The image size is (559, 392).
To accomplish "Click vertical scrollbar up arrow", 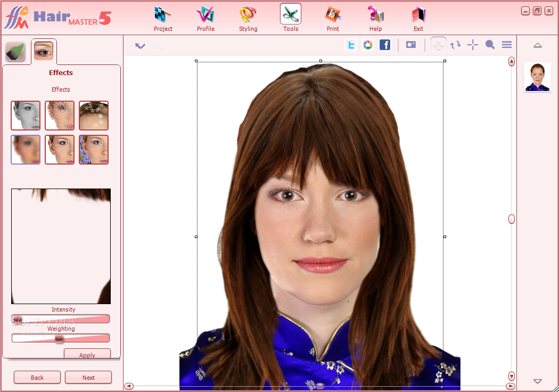I will (512, 62).
